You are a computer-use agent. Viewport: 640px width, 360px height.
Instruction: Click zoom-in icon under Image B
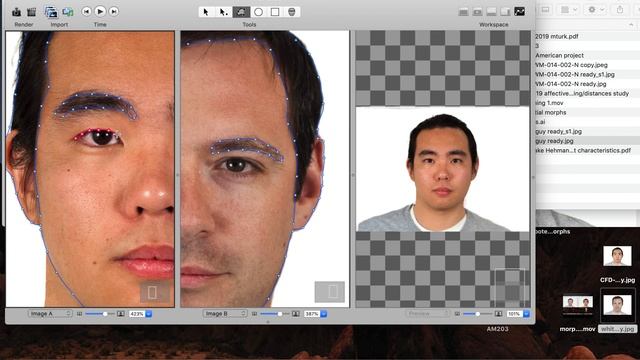click(x=296, y=314)
